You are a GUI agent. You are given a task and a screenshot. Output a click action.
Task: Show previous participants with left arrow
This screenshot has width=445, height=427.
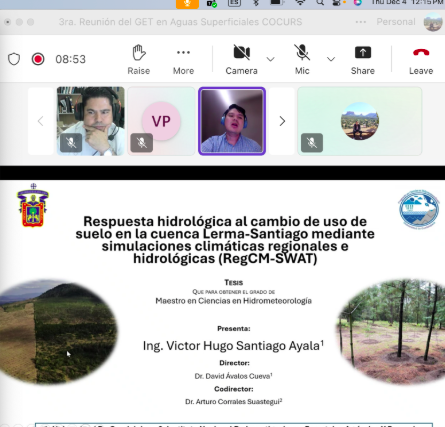pyautogui.click(x=41, y=121)
